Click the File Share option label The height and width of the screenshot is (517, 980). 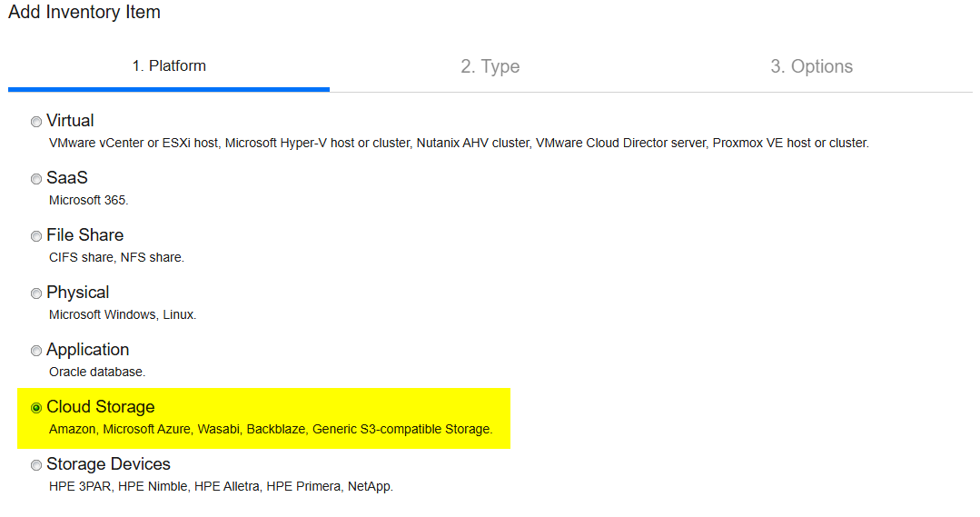pyautogui.click(x=85, y=235)
